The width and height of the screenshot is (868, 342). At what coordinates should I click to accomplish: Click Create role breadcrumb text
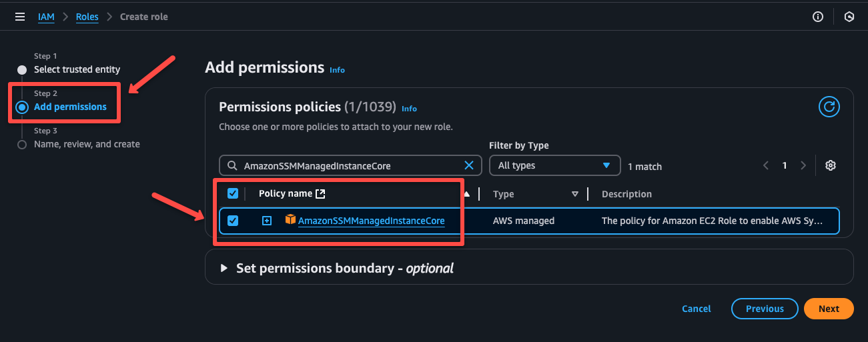[144, 17]
